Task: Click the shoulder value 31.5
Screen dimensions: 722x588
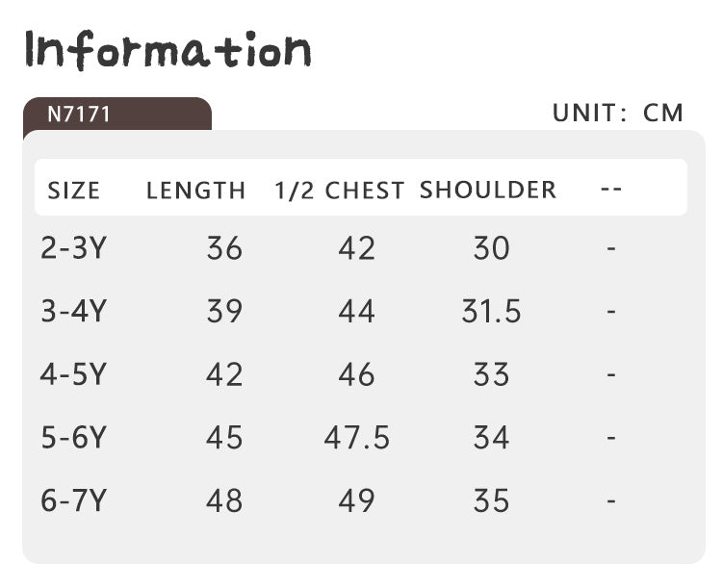Action: coord(491,312)
